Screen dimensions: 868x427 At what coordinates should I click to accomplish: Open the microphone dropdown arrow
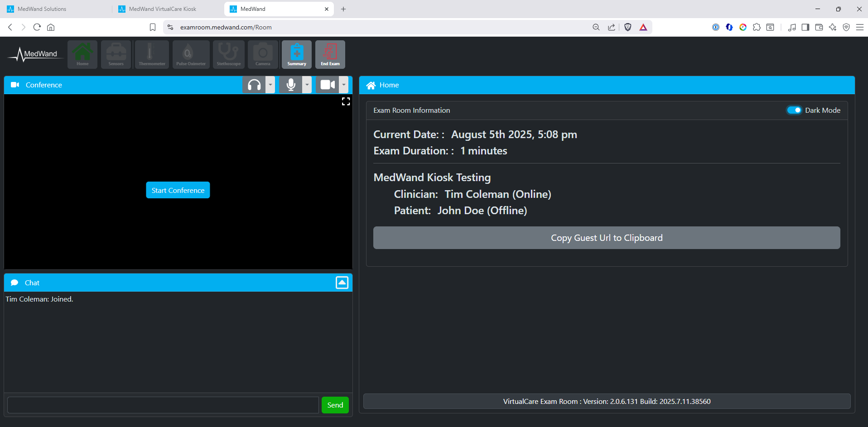tap(307, 85)
